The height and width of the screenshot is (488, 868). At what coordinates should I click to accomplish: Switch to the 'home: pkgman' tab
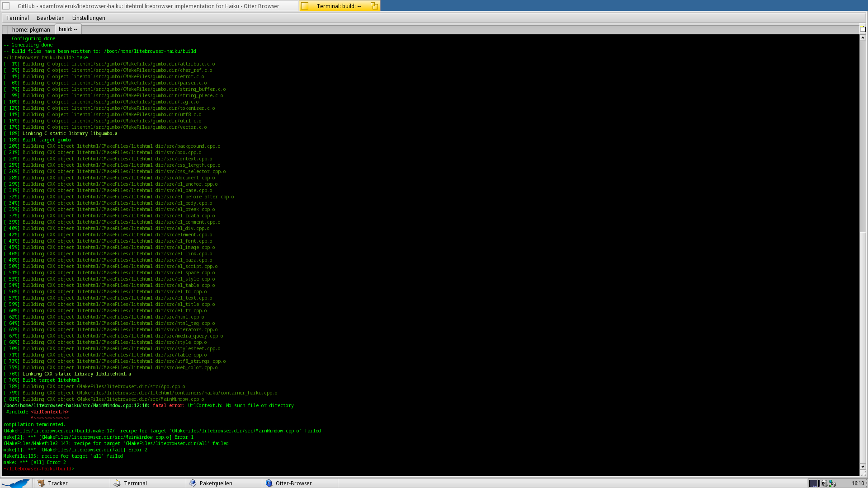31,29
